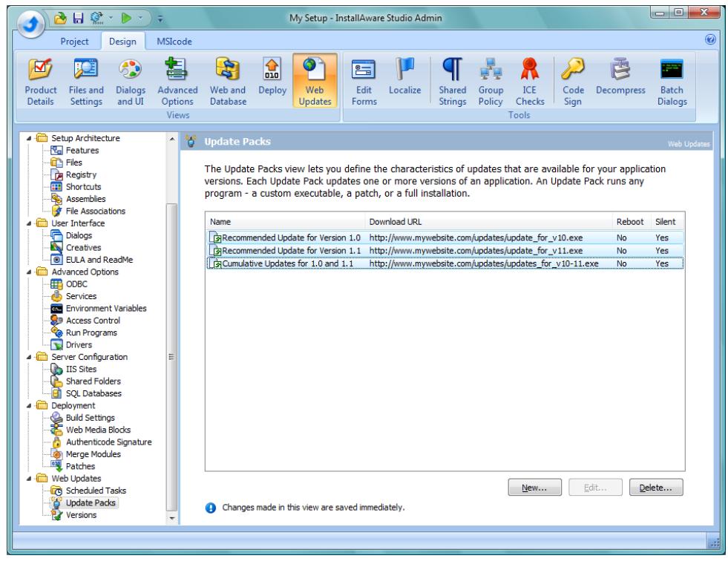The height and width of the screenshot is (567, 728).
Task: Open Advanced Options ribbon view
Action: (177, 82)
